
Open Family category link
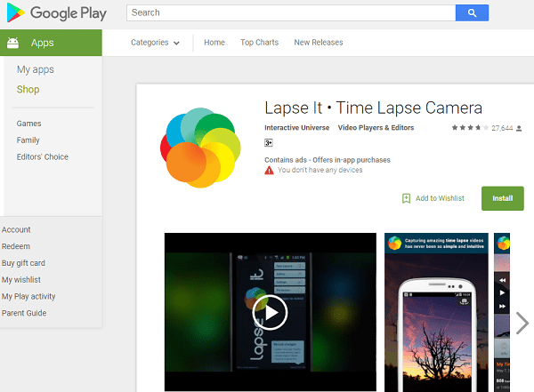[28, 140]
